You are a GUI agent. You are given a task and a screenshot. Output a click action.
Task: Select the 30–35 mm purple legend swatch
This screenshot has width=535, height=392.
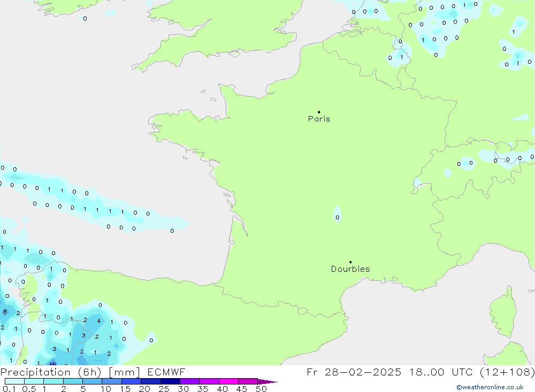190,381
